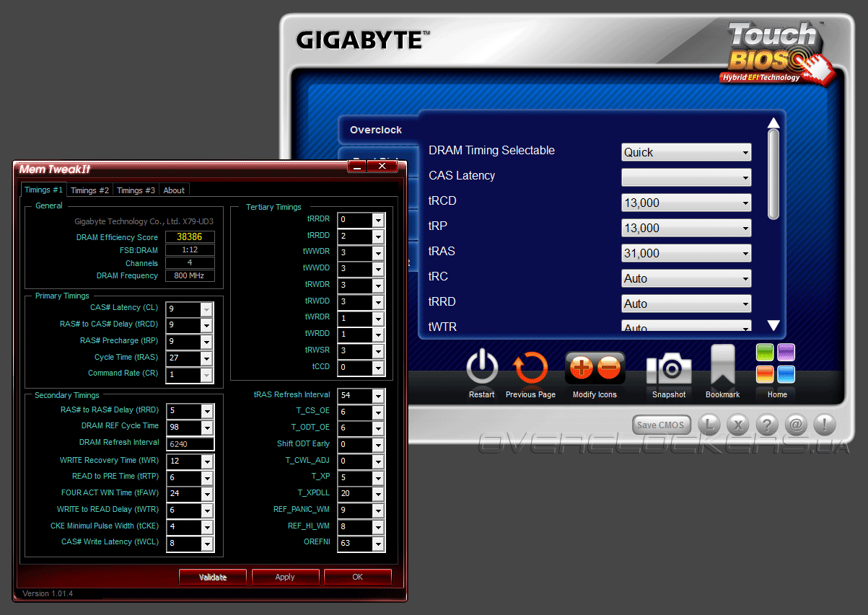
Task: Open help with the question mark icon
Action: click(x=767, y=425)
